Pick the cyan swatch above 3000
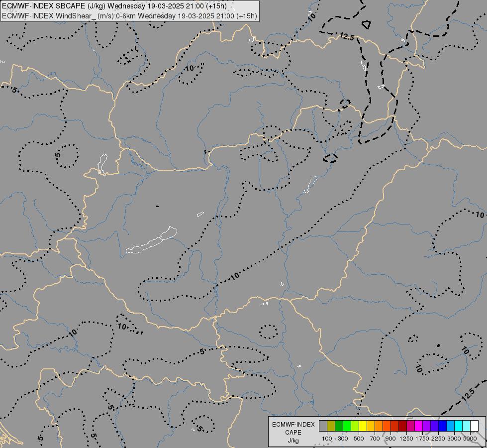487x448 pixels. [458, 426]
